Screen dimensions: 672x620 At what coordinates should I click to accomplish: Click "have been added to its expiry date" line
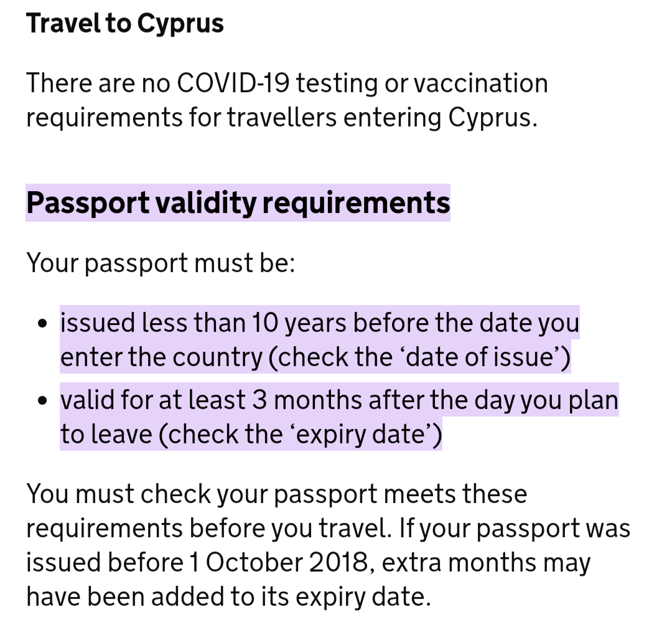click(228, 597)
